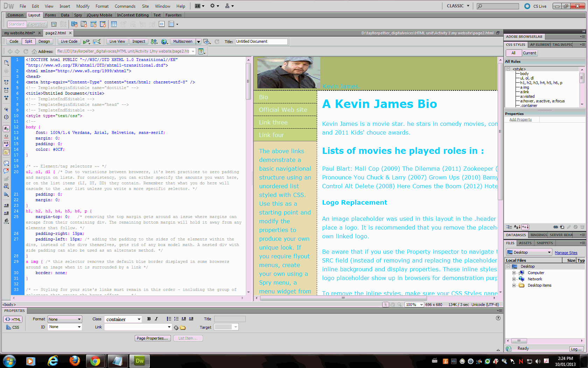Viewport: 588px width, 368px height.
Task: Click the Unordered List icon in Properties
Action: tap(169, 319)
